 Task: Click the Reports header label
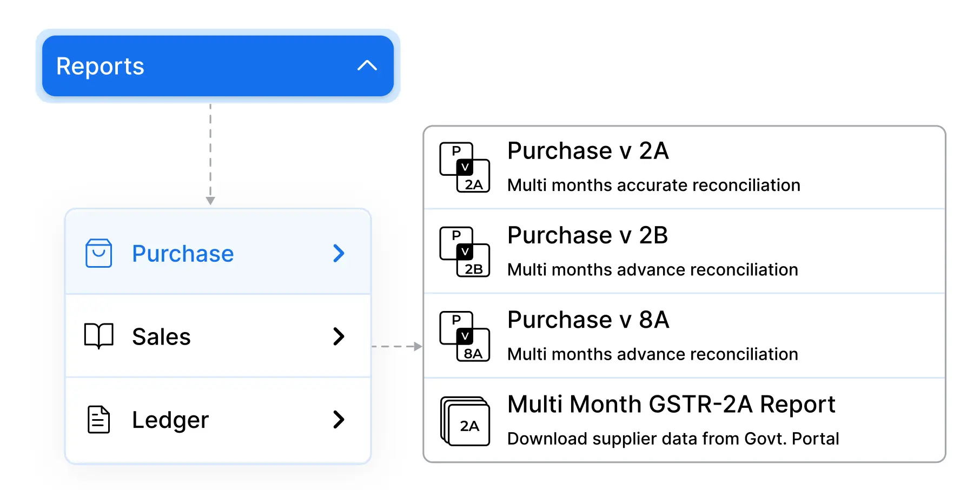coord(100,66)
